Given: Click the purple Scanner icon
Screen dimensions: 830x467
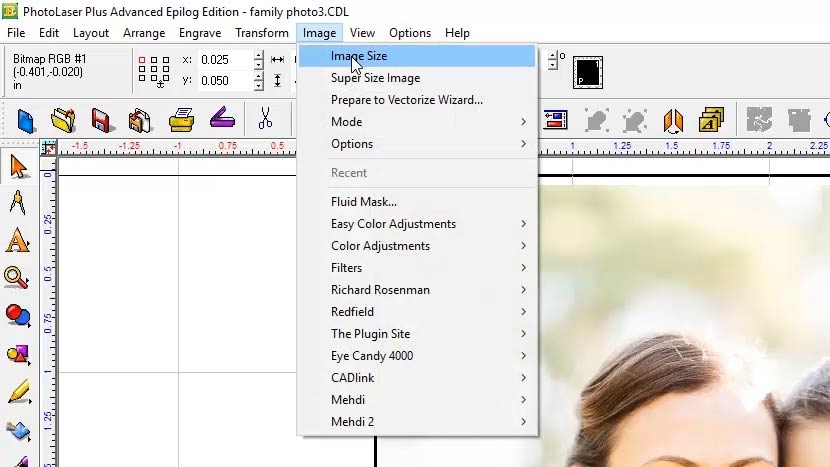Looking at the screenshot, I should (222, 120).
